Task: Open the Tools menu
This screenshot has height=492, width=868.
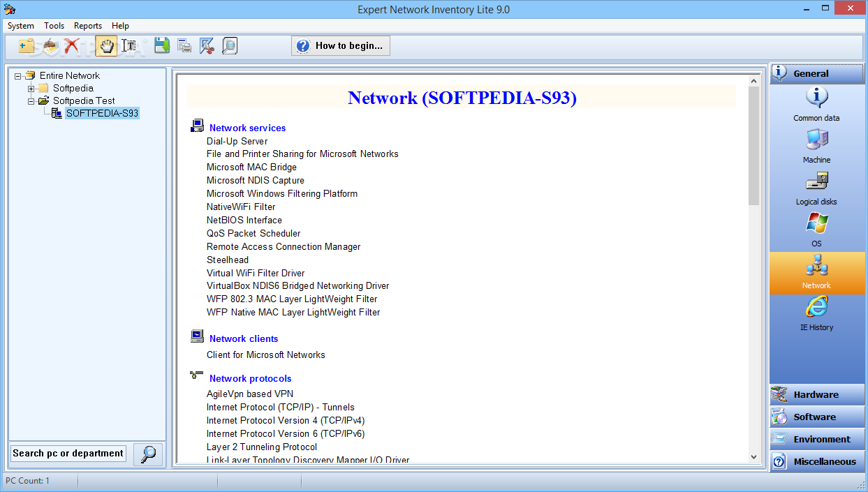Action: coord(54,26)
